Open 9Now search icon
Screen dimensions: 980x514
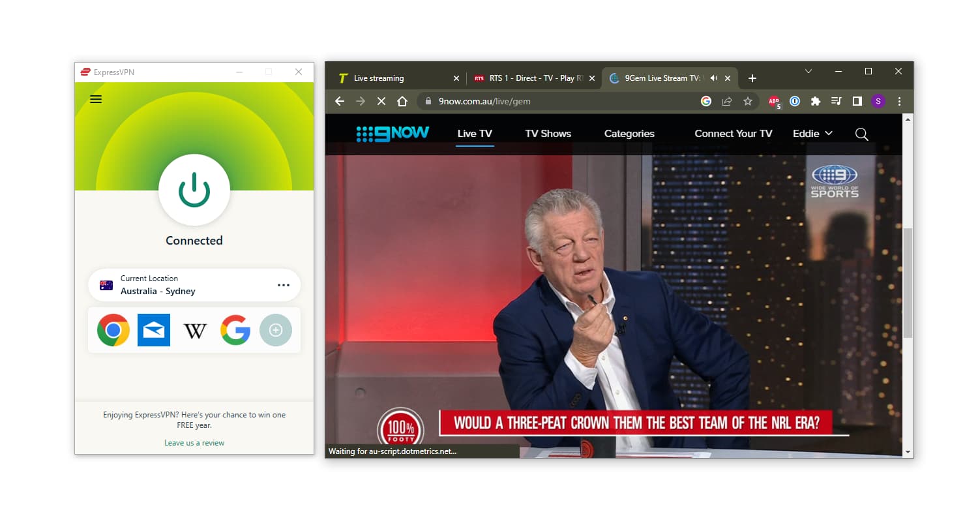[x=861, y=134]
